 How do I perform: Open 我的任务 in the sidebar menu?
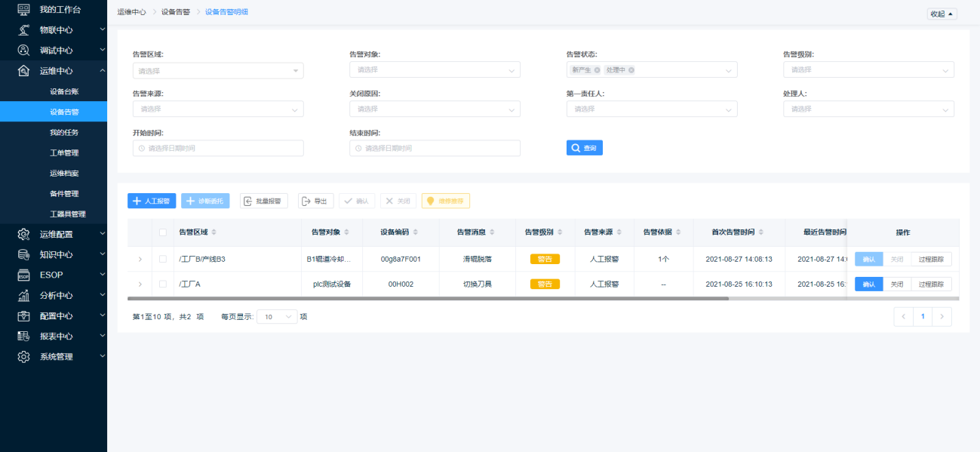coord(64,132)
